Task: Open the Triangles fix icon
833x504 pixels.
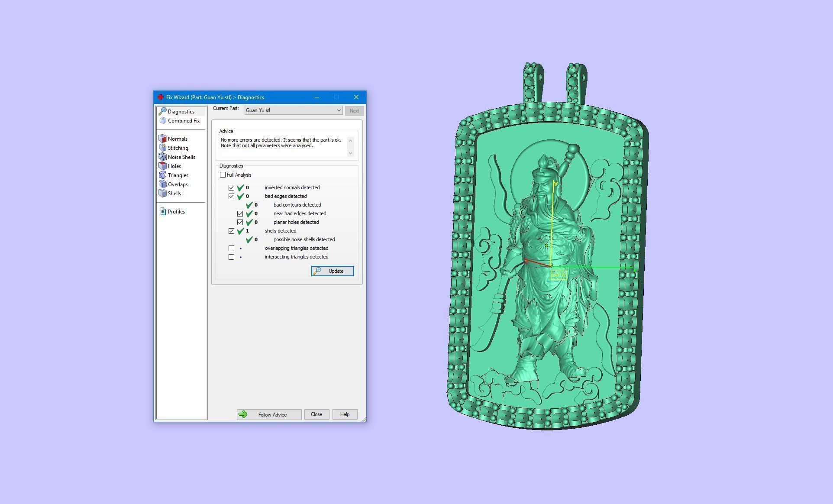Action: (x=162, y=175)
